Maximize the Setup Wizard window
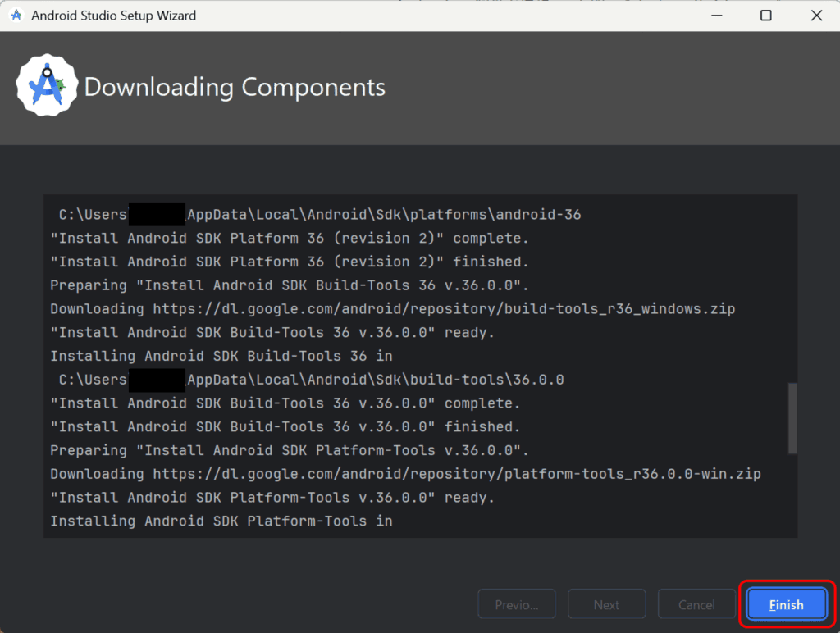Image resolution: width=840 pixels, height=633 pixels. [x=766, y=15]
